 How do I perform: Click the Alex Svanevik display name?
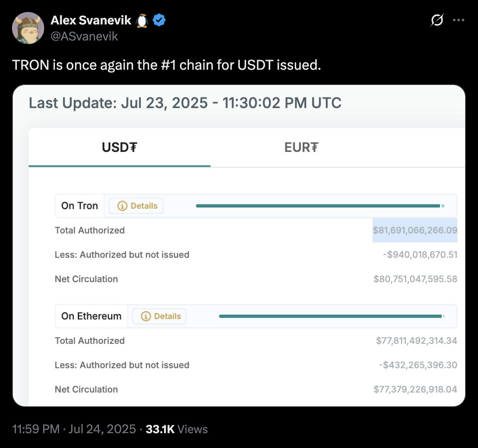click(91, 20)
